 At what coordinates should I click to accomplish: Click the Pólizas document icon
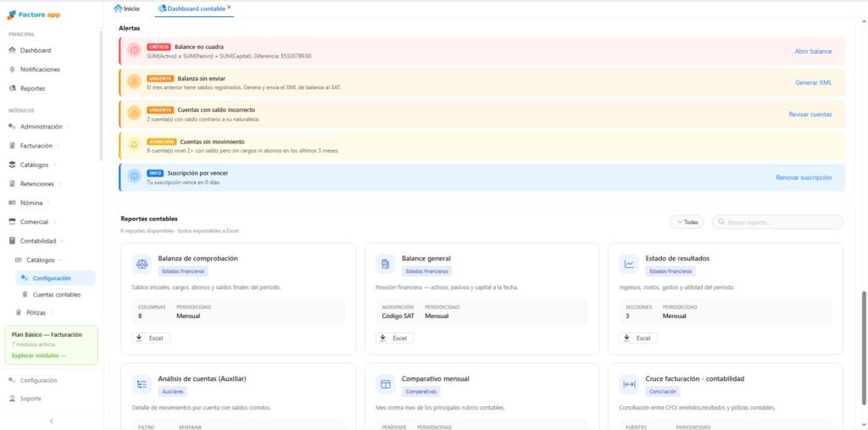point(19,312)
